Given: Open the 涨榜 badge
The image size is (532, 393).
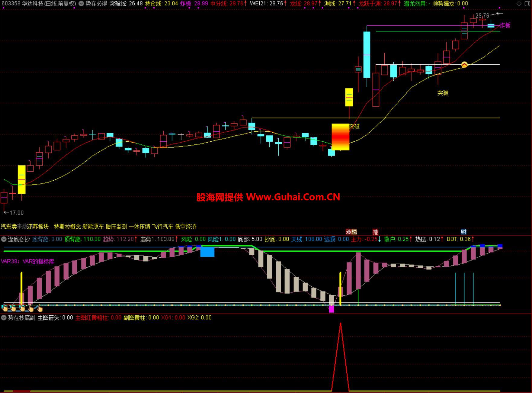Looking at the screenshot, I should coord(351,232).
